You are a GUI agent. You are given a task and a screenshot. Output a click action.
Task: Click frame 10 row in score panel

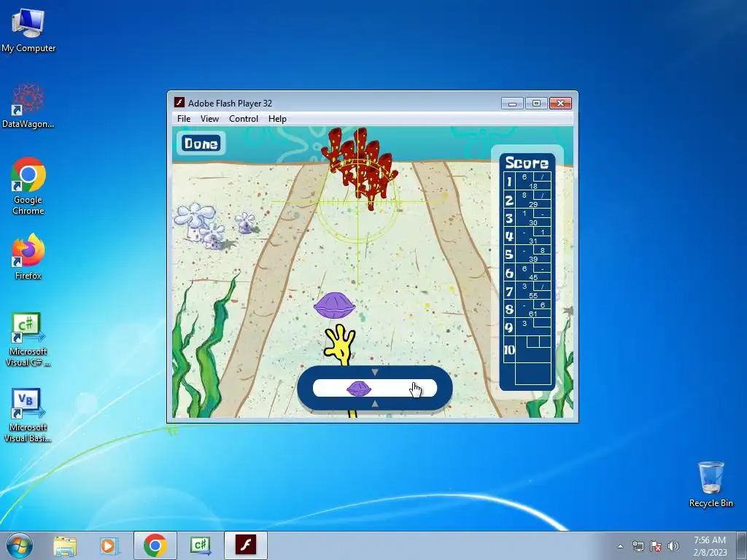(527, 349)
